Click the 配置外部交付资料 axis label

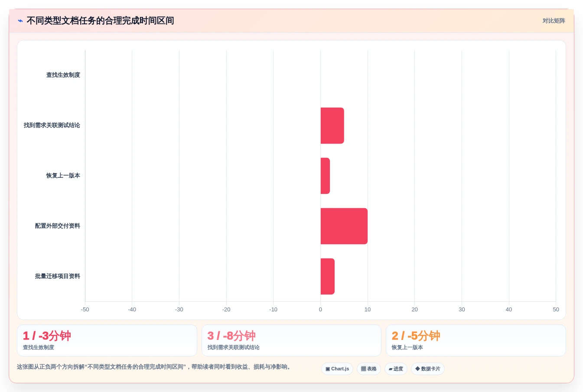point(58,226)
